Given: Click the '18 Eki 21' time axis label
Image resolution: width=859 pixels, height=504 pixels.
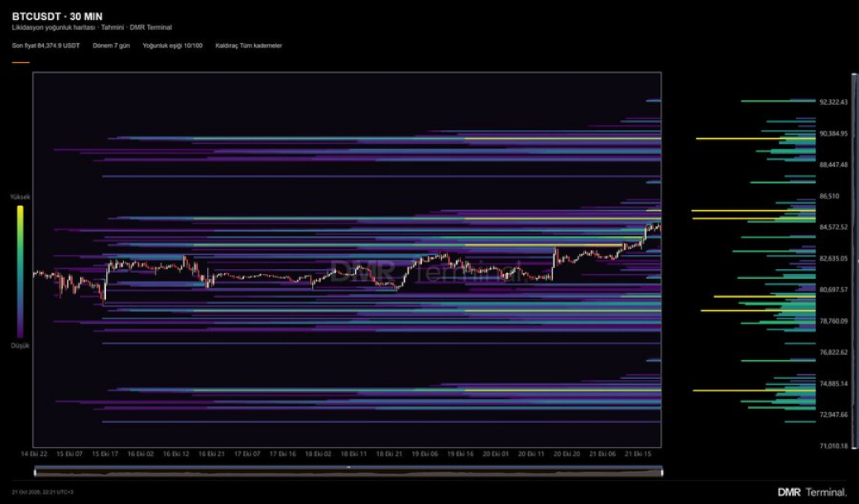Looking at the screenshot, I should tap(389, 454).
